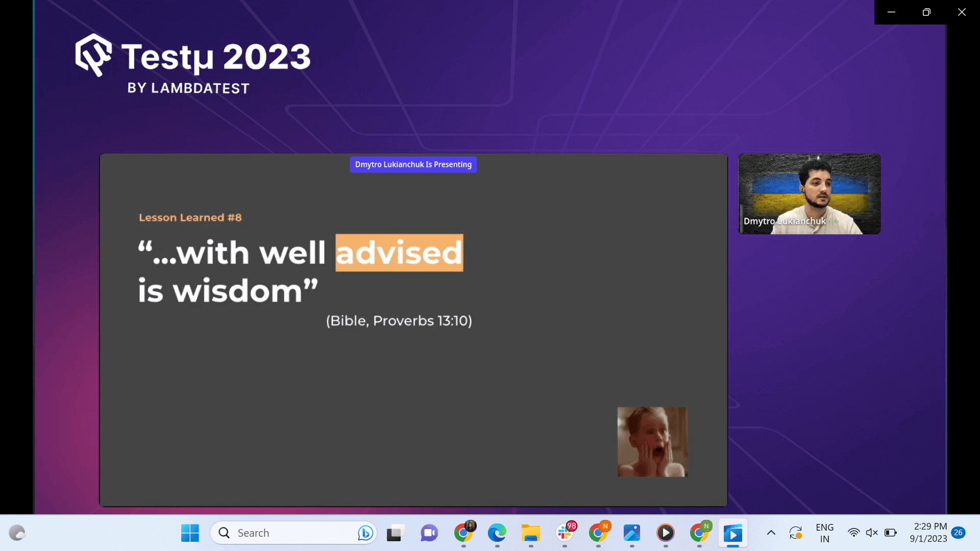Click the Dmytro Lukianchuk Is Presenting banner
980x551 pixels.
pyautogui.click(x=413, y=164)
